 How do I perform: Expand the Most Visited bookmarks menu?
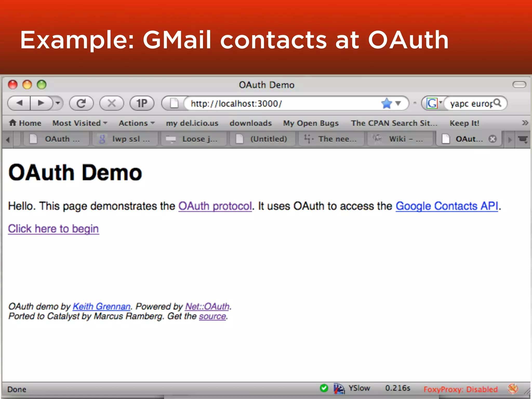click(80, 123)
